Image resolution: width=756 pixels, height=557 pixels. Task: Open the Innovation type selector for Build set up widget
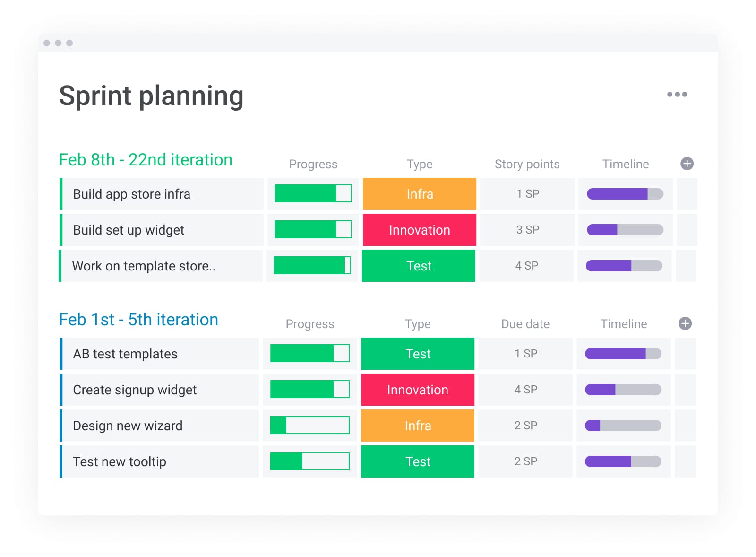click(x=419, y=230)
